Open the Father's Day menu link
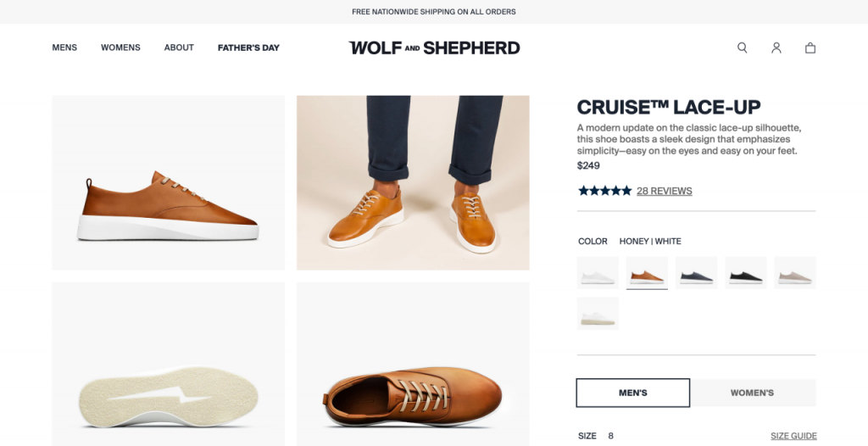868x446 pixels. 248,47
